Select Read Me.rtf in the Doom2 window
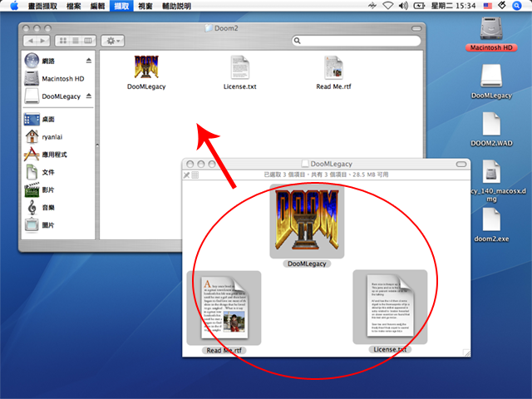 click(x=333, y=67)
